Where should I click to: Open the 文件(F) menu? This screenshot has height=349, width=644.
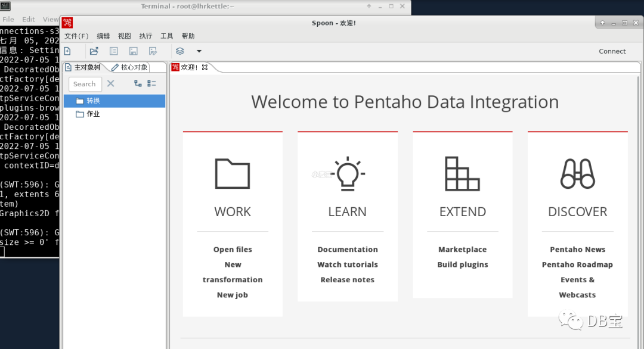76,36
